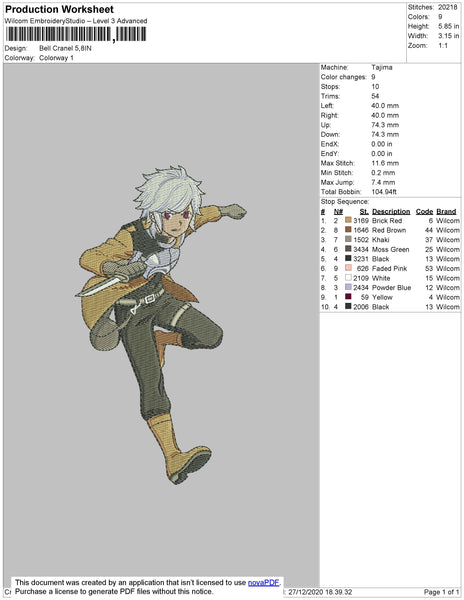464x600 pixels.
Task: Click the 'Brand' column header
Action: pyautogui.click(x=446, y=211)
